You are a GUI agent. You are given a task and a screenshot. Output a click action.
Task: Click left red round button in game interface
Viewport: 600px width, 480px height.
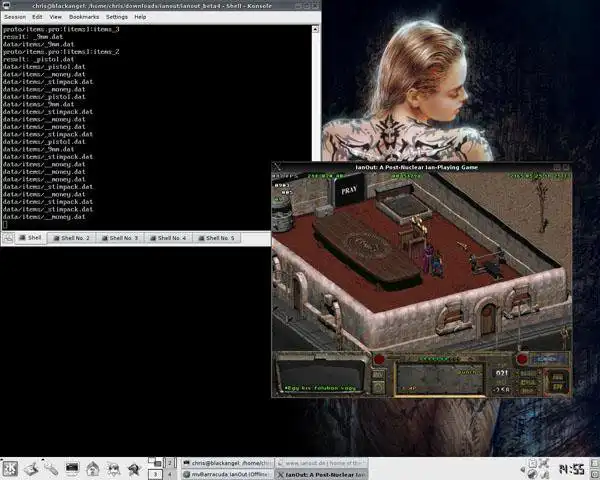point(379,359)
